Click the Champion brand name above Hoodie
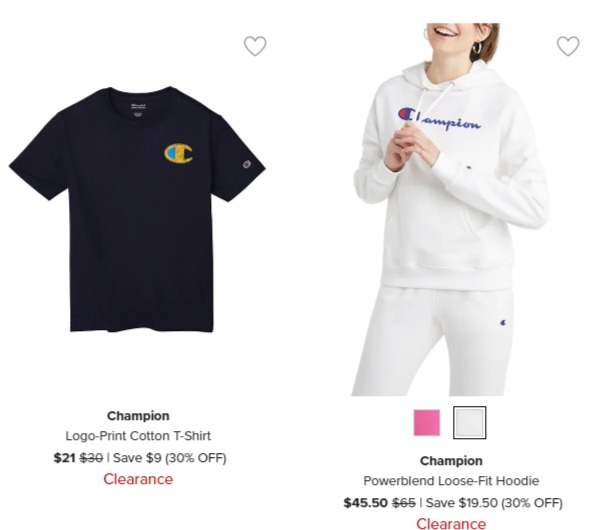Image resolution: width=606 pixels, height=530 pixels. click(451, 461)
